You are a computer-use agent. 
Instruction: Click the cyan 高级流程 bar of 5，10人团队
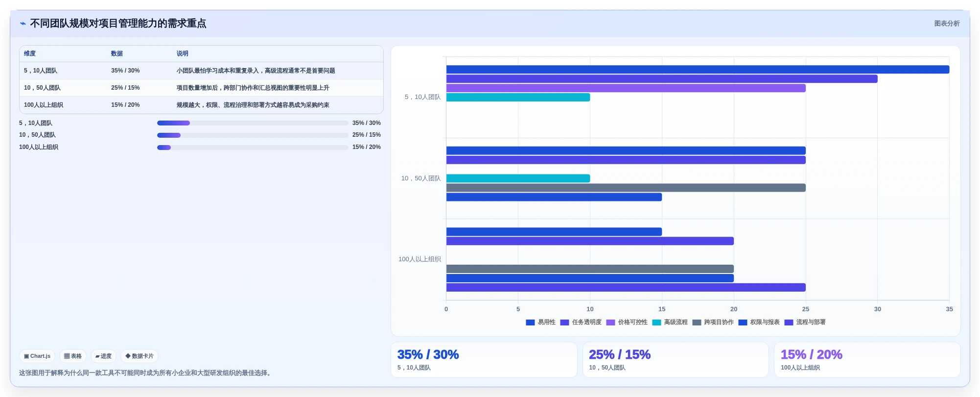(x=518, y=98)
